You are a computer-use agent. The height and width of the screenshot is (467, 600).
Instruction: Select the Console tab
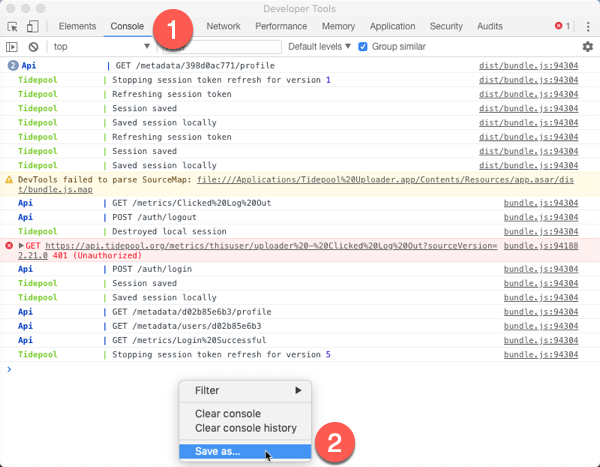tap(127, 26)
